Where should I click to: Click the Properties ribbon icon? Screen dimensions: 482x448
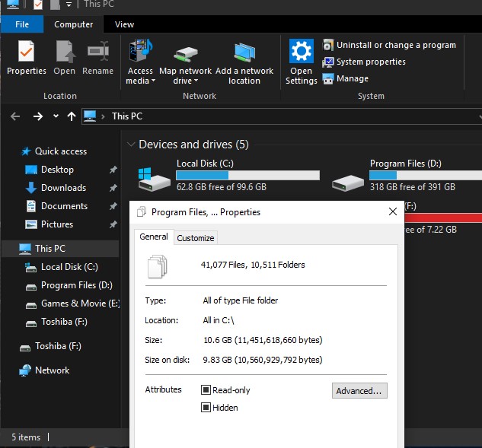click(x=27, y=52)
